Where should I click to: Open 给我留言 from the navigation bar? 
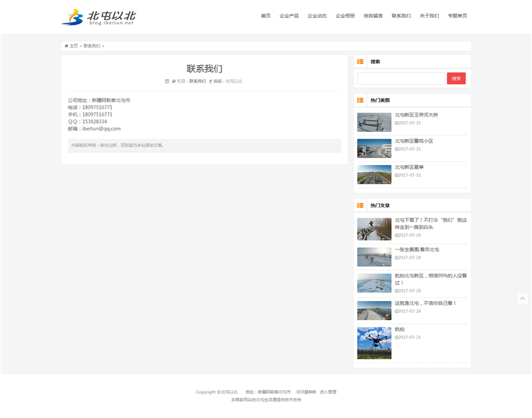[x=373, y=16]
